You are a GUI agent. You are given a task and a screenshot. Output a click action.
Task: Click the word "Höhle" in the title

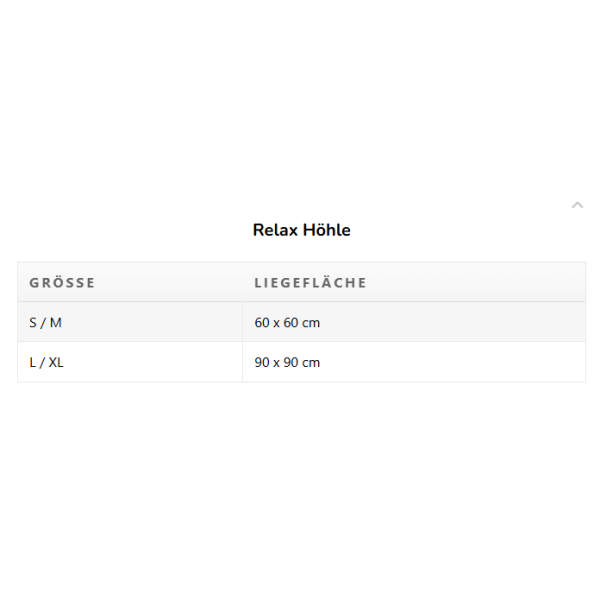(x=327, y=230)
